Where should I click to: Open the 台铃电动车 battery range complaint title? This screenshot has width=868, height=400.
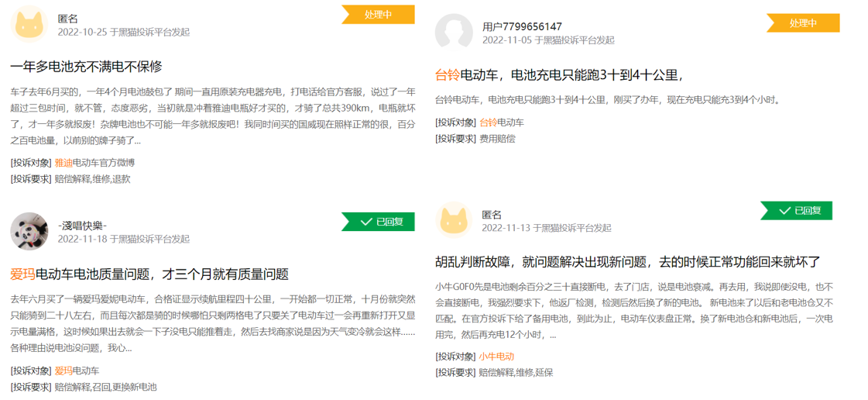coord(558,75)
